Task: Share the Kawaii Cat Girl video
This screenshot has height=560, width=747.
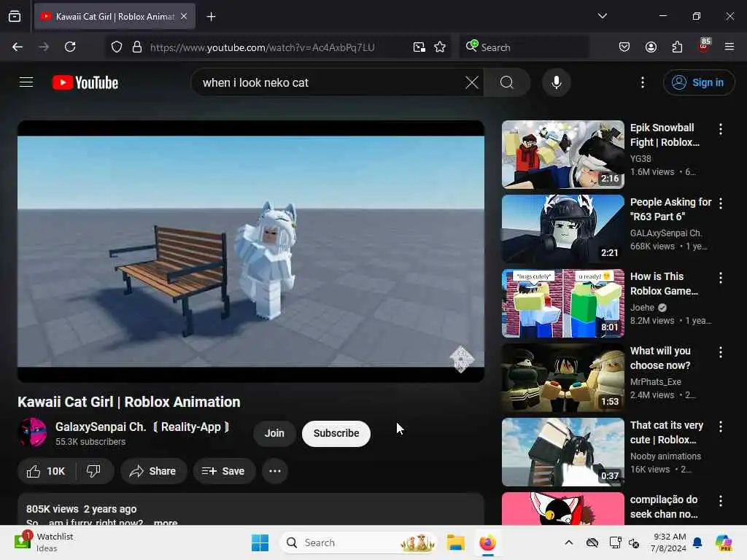Action: (x=153, y=471)
